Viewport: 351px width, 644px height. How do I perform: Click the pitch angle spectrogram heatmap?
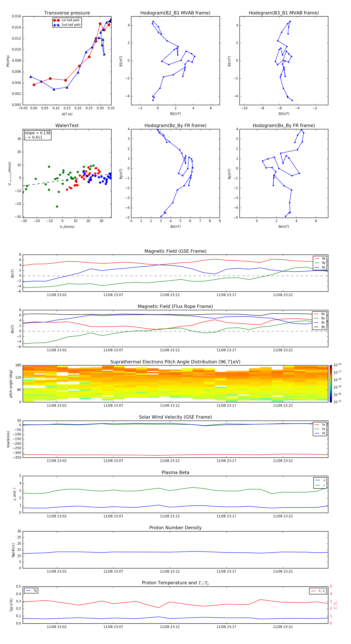[175, 384]
